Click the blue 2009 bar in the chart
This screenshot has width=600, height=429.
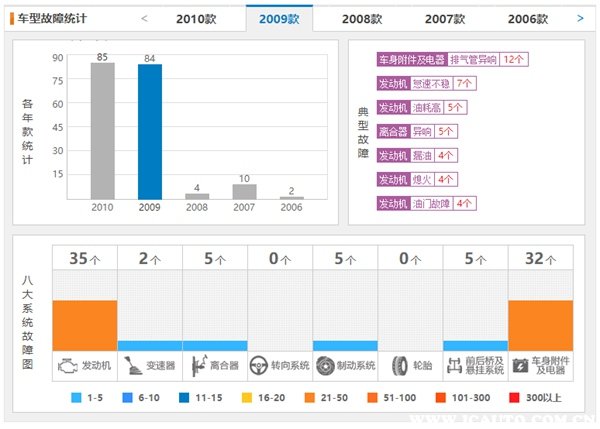150,131
